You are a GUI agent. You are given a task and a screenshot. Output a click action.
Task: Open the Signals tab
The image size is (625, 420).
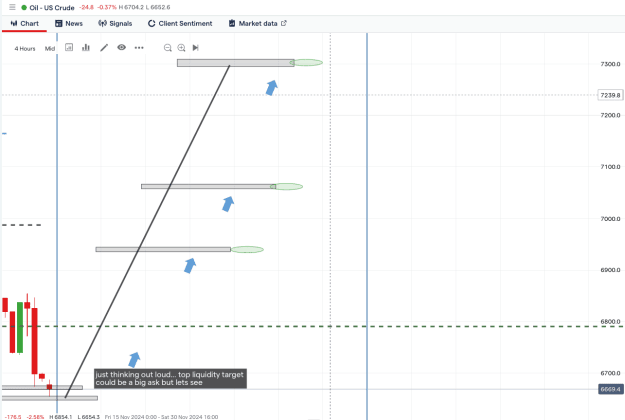[115, 24]
